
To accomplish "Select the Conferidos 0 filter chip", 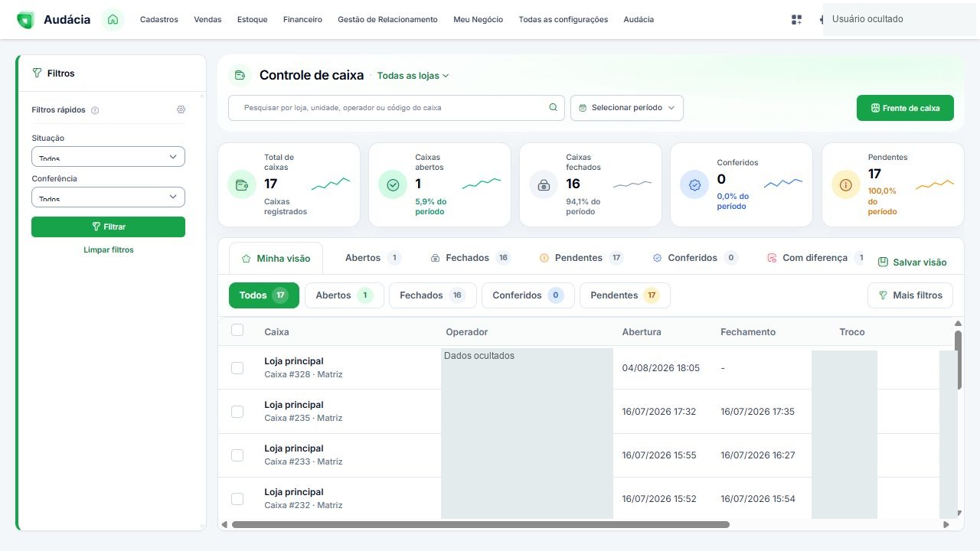I will point(528,295).
